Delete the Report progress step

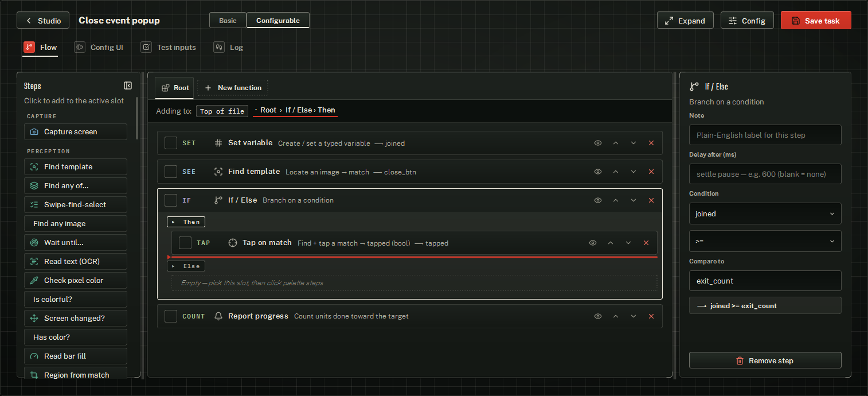(651, 316)
